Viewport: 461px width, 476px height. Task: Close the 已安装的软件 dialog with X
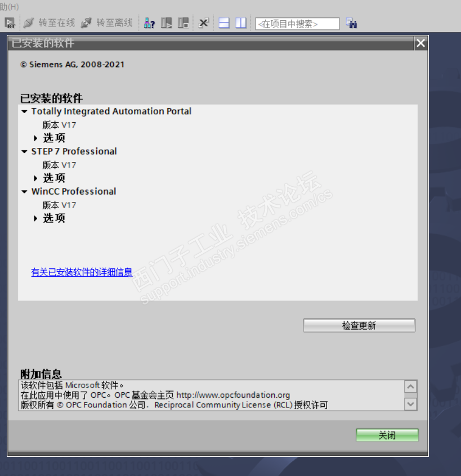420,43
